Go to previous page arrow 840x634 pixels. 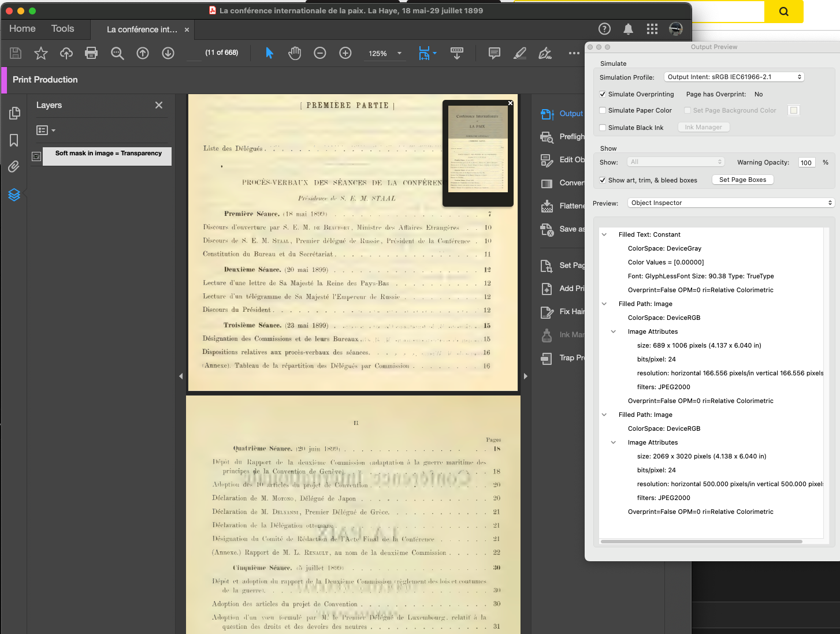[143, 53]
